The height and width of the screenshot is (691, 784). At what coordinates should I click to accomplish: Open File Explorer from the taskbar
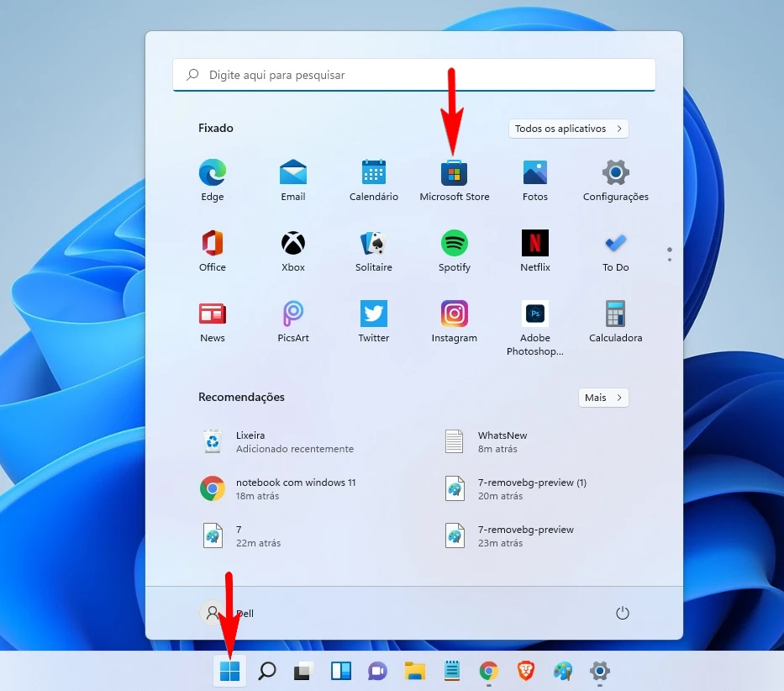[414, 671]
